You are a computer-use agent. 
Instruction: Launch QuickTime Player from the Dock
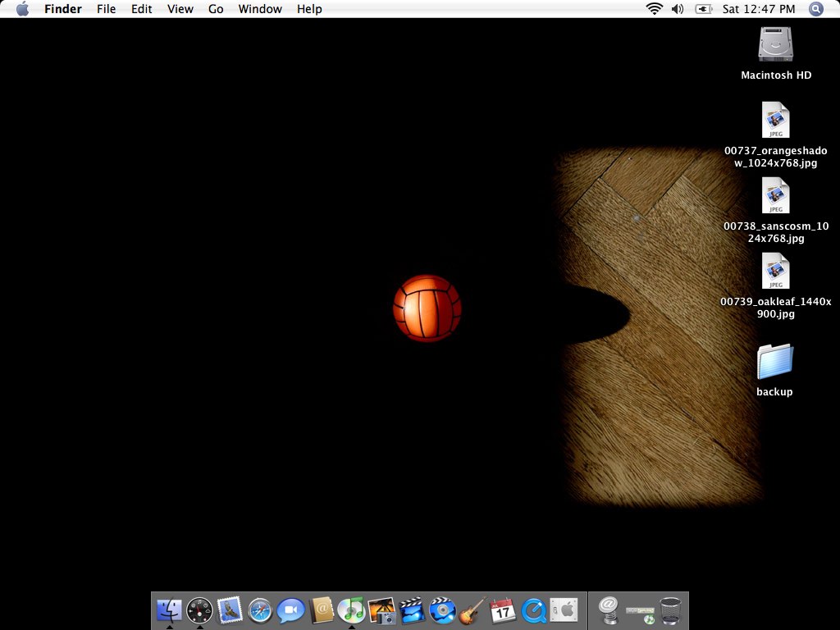pos(533,609)
